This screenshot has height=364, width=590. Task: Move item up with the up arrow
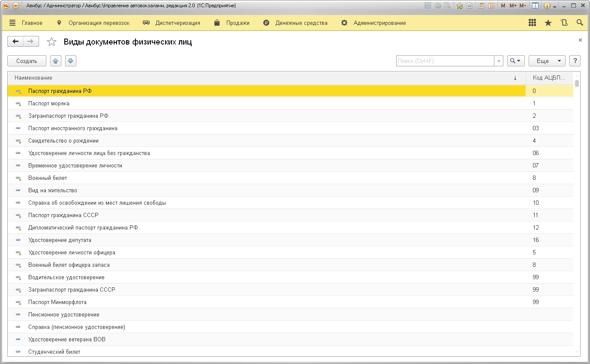(x=56, y=61)
